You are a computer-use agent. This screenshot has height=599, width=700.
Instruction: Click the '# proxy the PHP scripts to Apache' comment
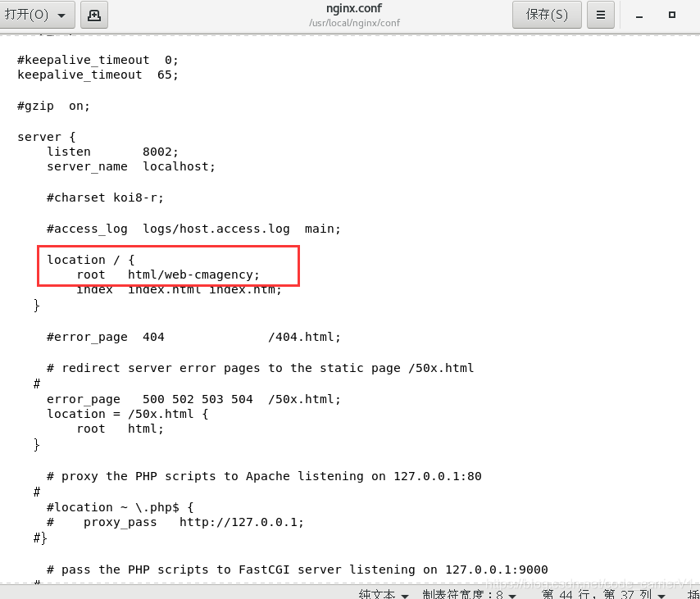pyautogui.click(x=264, y=476)
